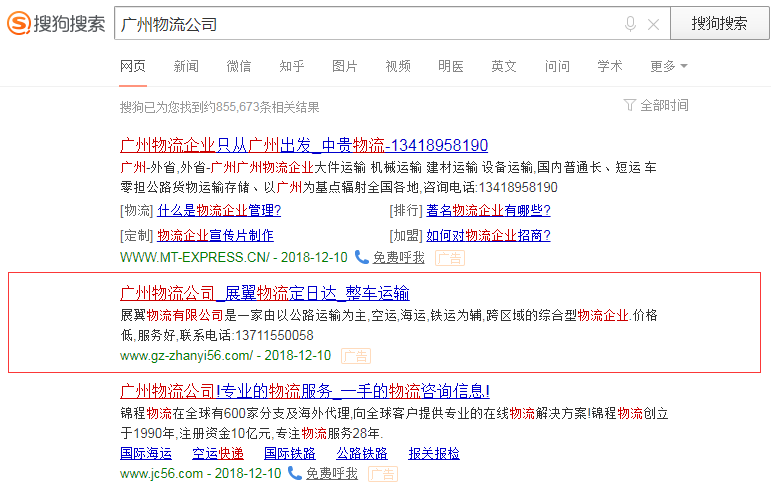Click the URL www.jc56.com
The width and height of the screenshot is (771, 494).
pos(161,473)
